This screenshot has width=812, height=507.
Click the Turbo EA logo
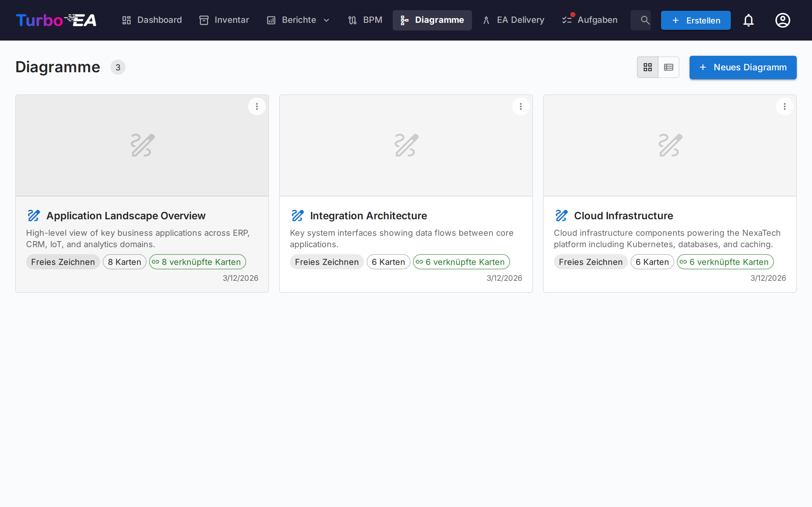click(x=56, y=20)
